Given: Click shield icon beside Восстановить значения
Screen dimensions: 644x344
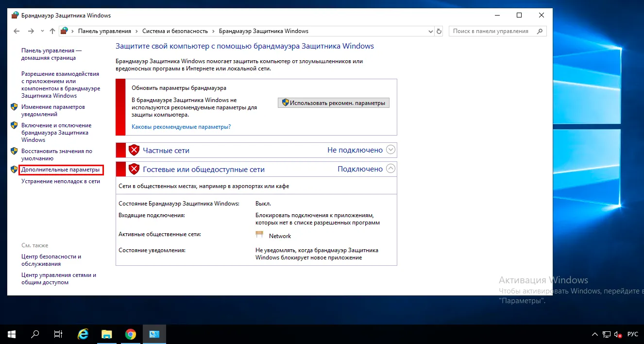Looking at the screenshot, I should pyautogui.click(x=14, y=151).
